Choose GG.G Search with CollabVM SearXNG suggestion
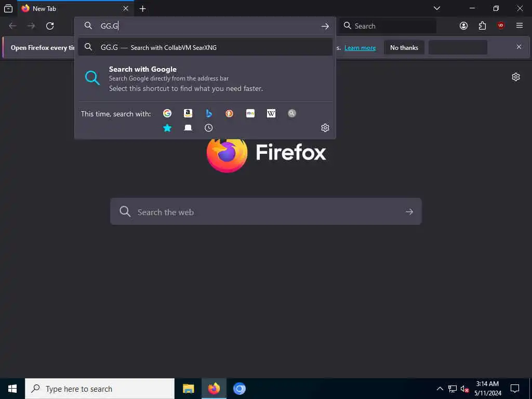The image size is (532, 399). 205,47
